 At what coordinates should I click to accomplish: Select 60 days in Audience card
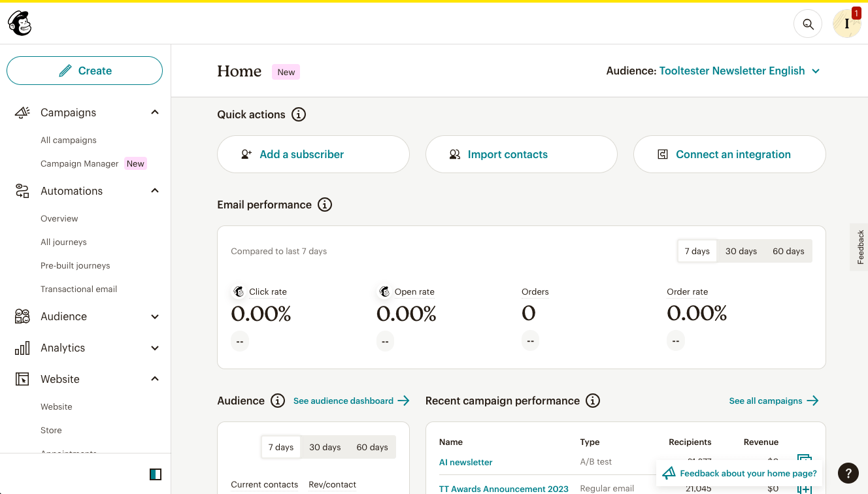[372, 447]
